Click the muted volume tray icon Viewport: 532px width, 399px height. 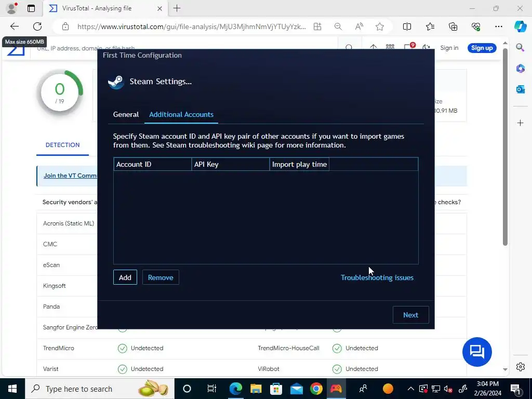click(x=448, y=389)
